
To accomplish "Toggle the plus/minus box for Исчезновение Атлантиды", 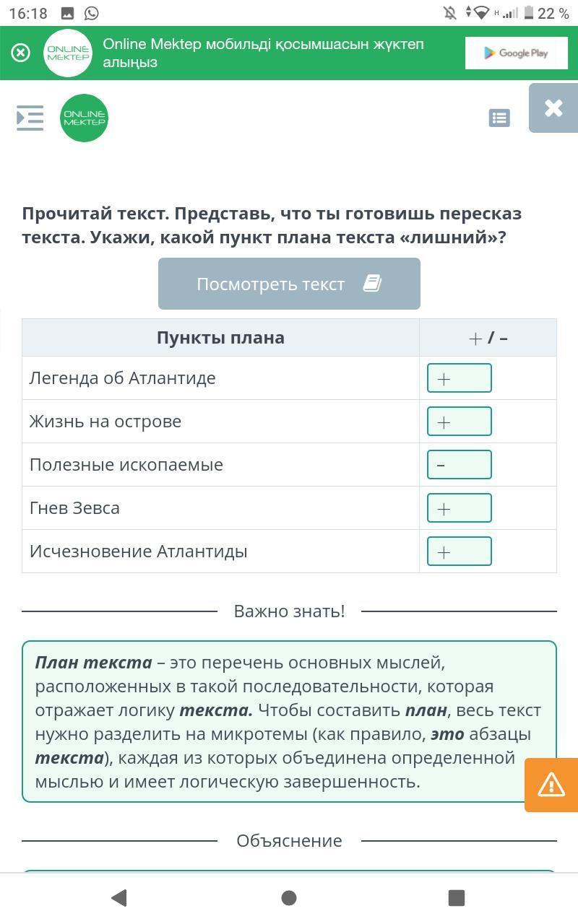I will click(x=460, y=552).
